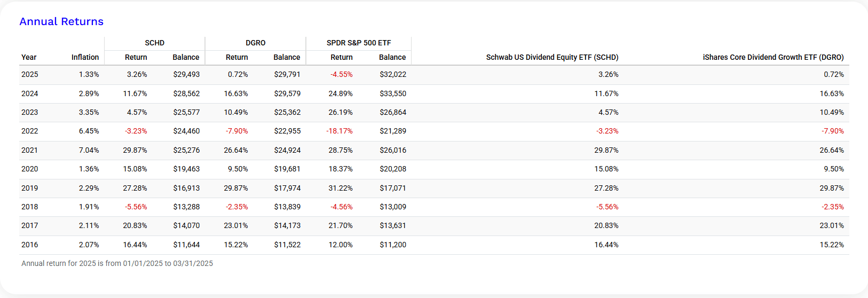
Task: Select the DGRO balance $19,681
Action: 287,169
